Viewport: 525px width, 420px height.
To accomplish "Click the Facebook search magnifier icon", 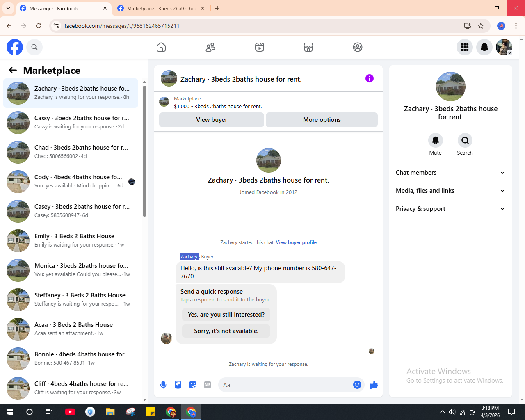I will (34, 47).
